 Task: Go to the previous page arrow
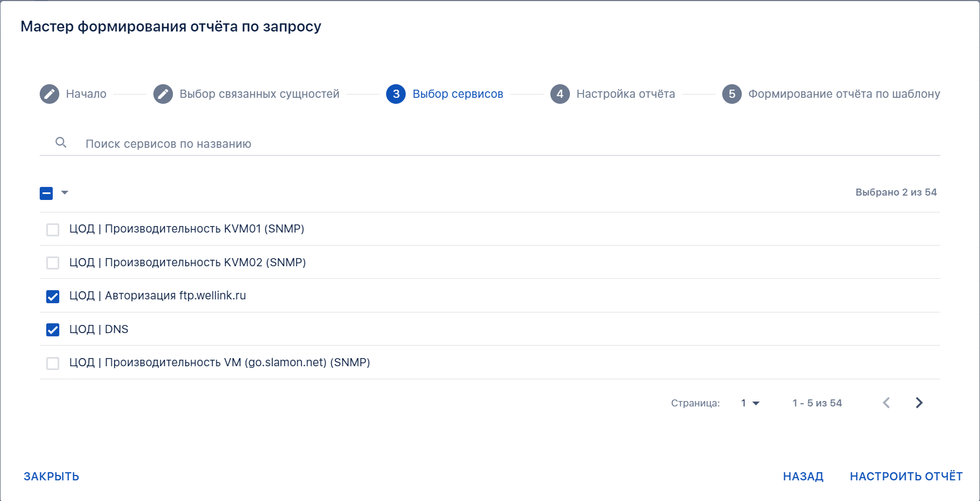tap(886, 403)
